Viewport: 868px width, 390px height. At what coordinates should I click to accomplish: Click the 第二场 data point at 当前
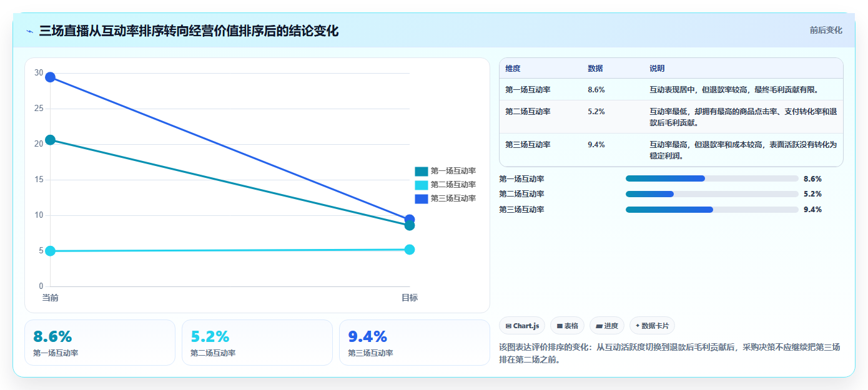50,251
